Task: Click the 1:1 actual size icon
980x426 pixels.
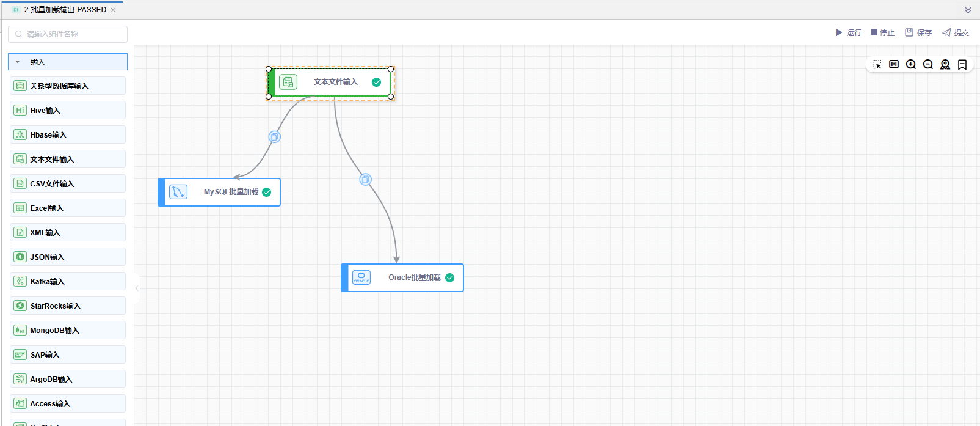Action: click(894, 64)
